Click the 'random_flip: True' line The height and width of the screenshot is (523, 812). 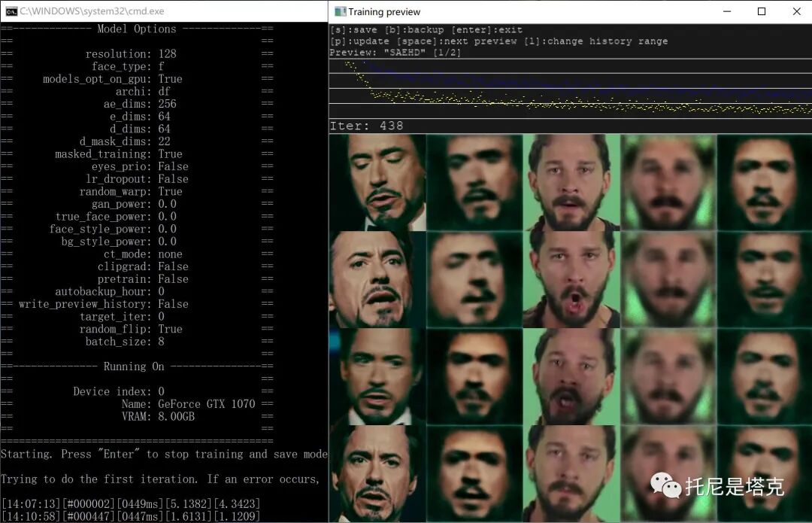[x=131, y=329]
